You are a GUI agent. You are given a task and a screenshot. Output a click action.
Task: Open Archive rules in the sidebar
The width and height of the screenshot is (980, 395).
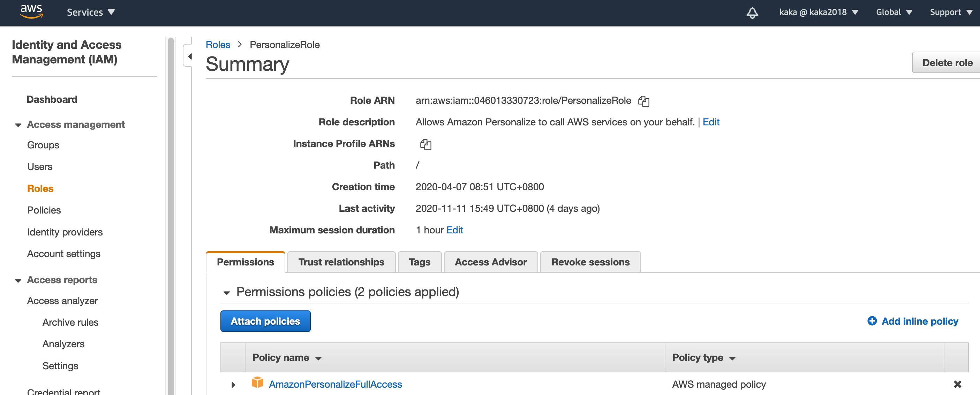(70, 323)
